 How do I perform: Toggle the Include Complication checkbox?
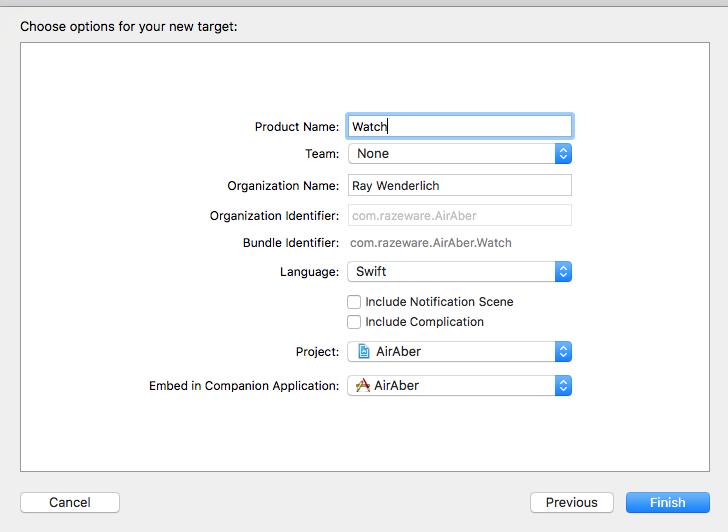click(x=354, y=322)
